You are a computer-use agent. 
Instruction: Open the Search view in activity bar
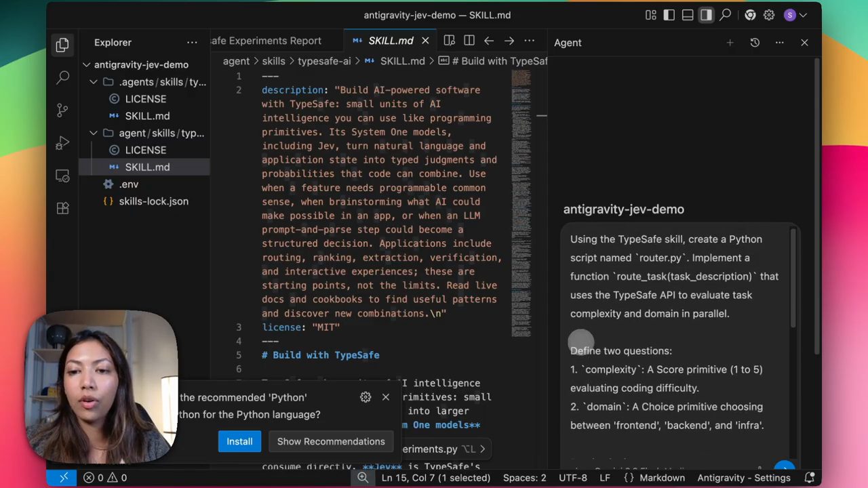62,78
